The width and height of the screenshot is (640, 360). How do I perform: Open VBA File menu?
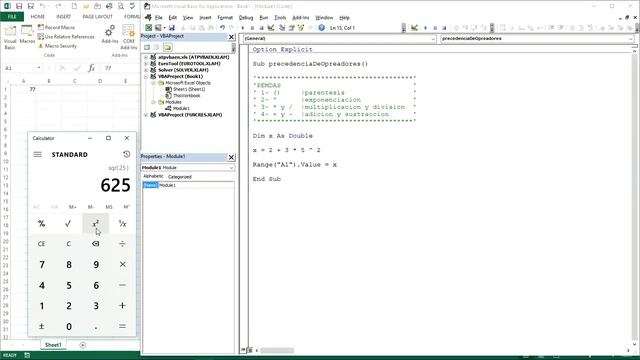tap(158, 18)
